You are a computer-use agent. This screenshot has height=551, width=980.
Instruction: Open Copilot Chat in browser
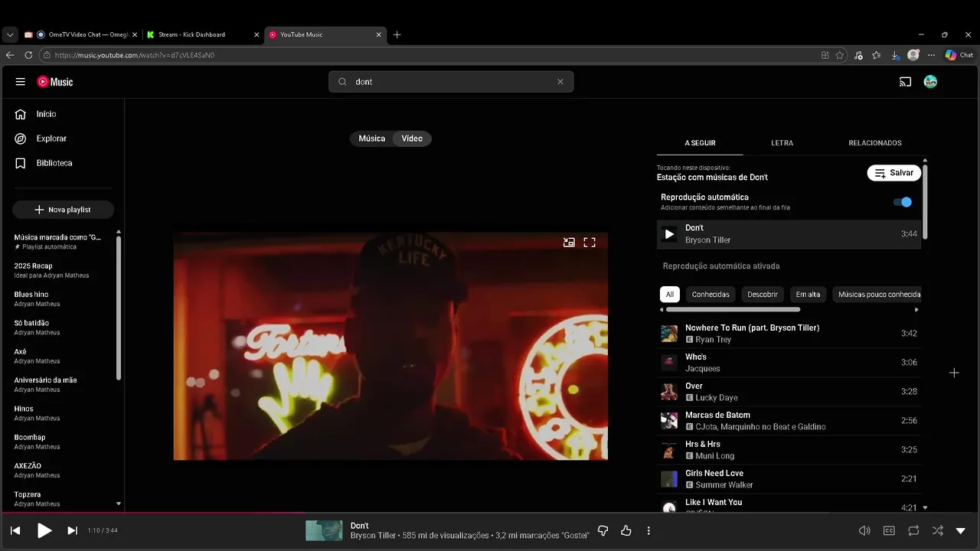(x=959, y=55)
